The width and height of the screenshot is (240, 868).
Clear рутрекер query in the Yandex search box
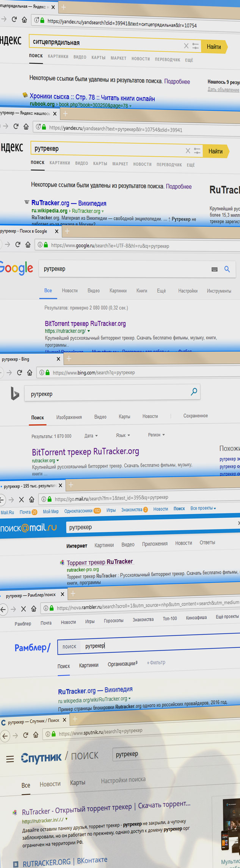(x=188, y=151)
